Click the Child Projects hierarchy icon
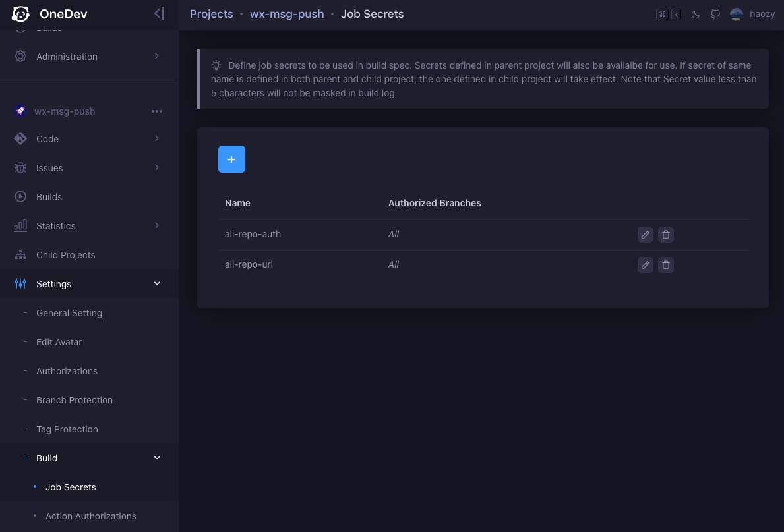This screenshot has height=532, width=784. click(x=20, y=255)
